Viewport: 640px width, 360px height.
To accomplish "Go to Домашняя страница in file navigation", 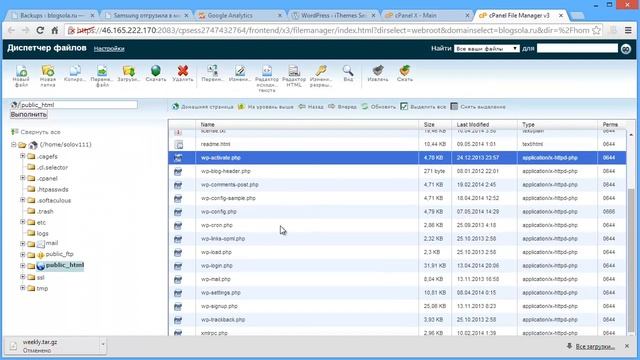I will (x=203, y=107).
